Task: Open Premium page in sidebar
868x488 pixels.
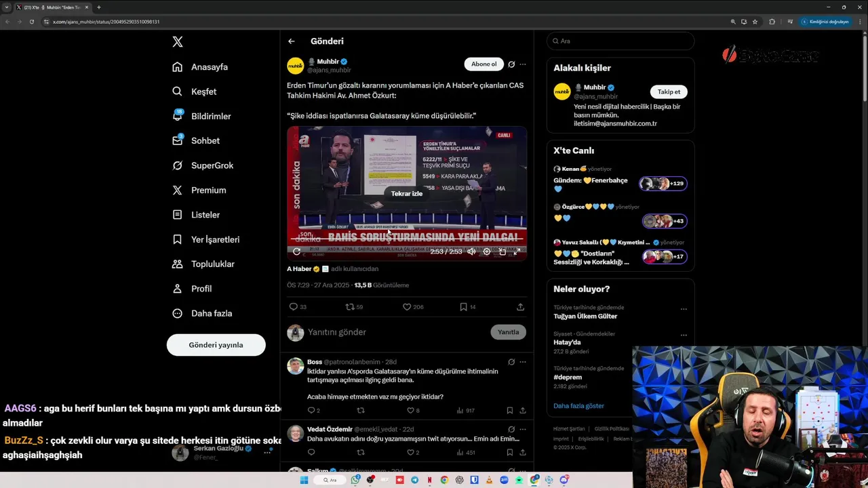Action: (x=199, y=190)
